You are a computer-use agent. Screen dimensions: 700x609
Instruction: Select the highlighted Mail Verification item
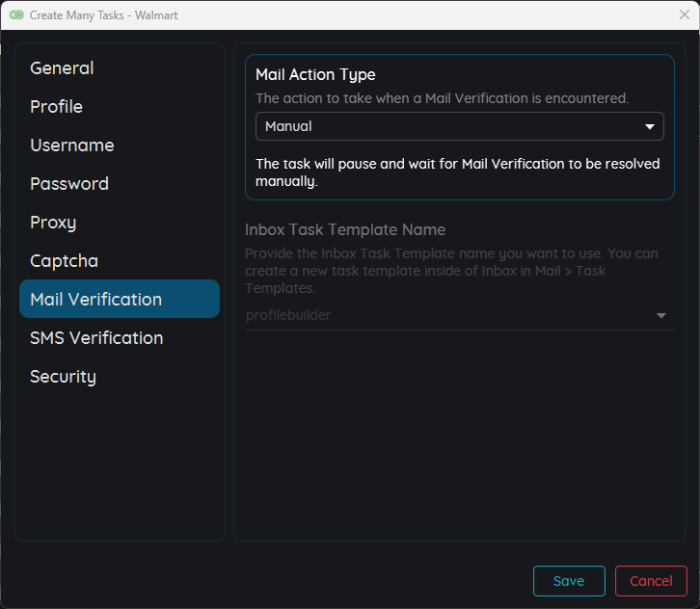point(119,299)
